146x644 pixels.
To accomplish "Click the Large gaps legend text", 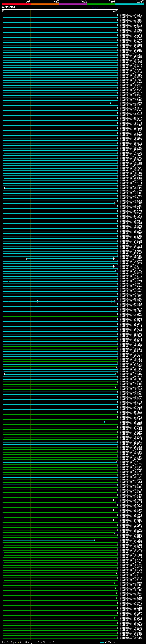I will (x=28, y=642).
